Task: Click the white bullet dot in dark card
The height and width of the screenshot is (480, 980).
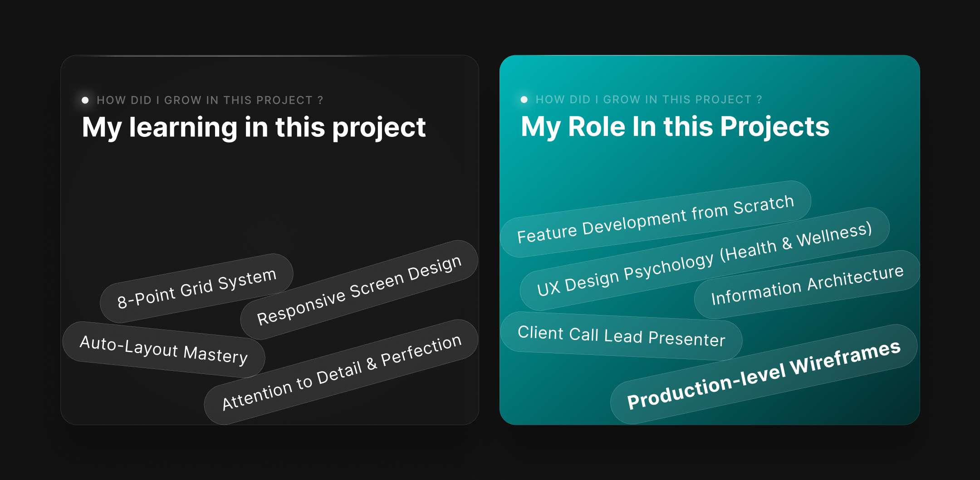Action: pos(85,100)
